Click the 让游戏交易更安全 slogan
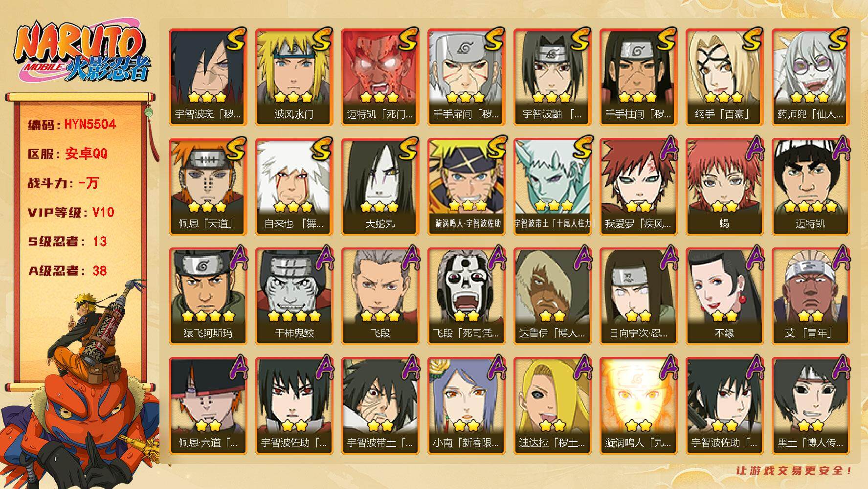Screen dimensions: 868x489 click(794, 470)
